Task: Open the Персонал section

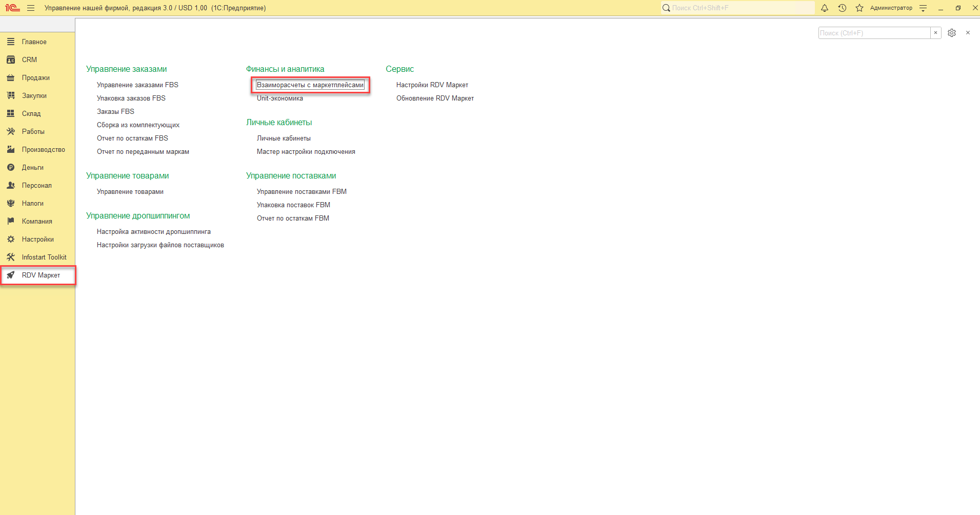Action: 37,185
